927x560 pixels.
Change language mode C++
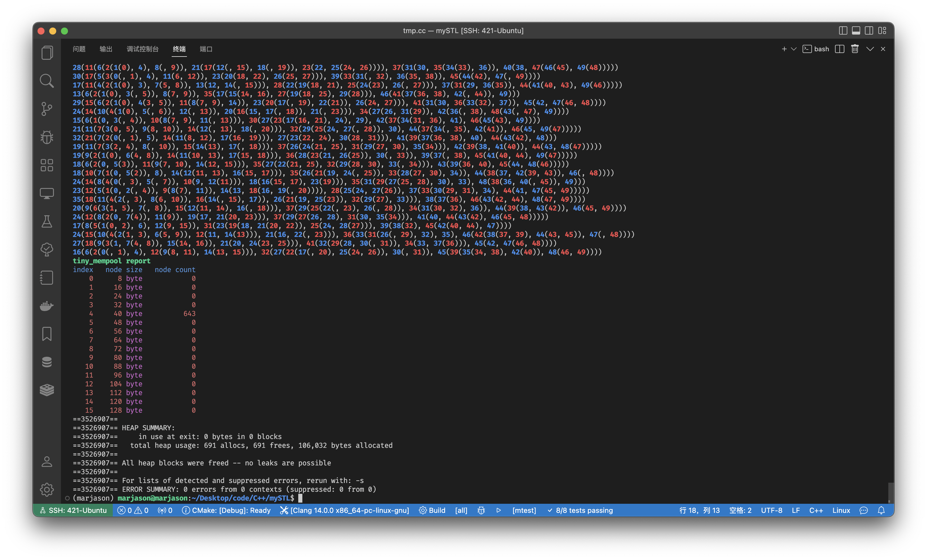tap(816, 511)
